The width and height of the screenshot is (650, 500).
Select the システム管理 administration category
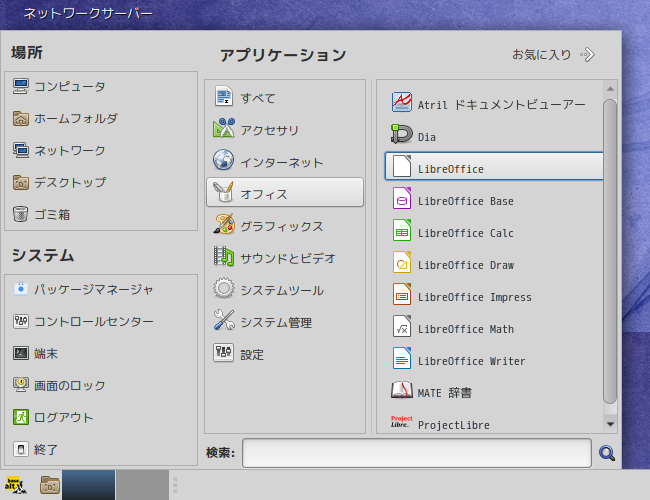coord(285,321)
